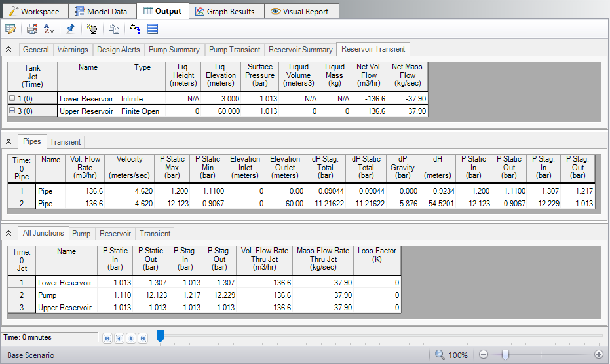610x364 pixels.
Task: Collapse the All Junctions section chevron
Action: pyautogui.click(x=9, y=233)
